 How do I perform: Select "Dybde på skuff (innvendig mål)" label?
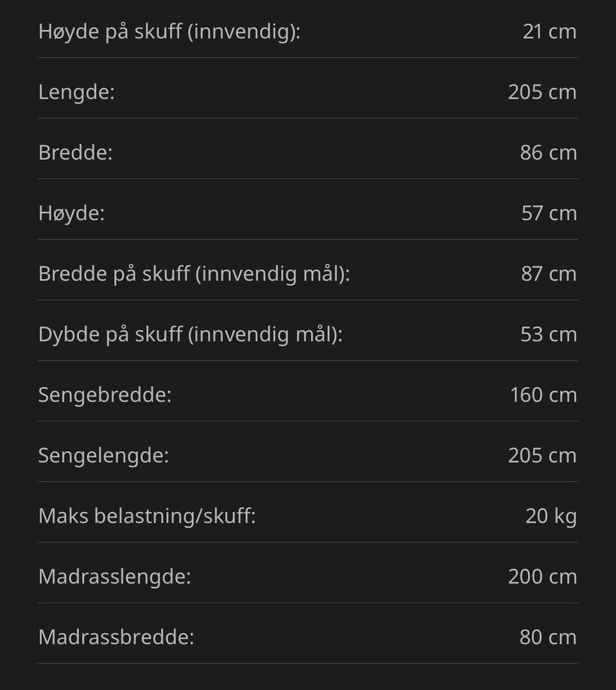pos(191,335)
